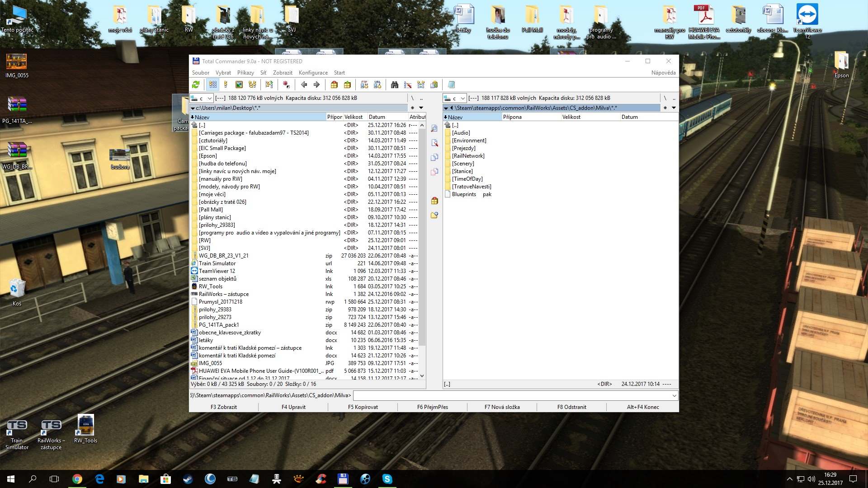Sort left panel by Velikost column
Image resolution: width=868 pixels, height=488 pixels.
click(x=355, y=117)
